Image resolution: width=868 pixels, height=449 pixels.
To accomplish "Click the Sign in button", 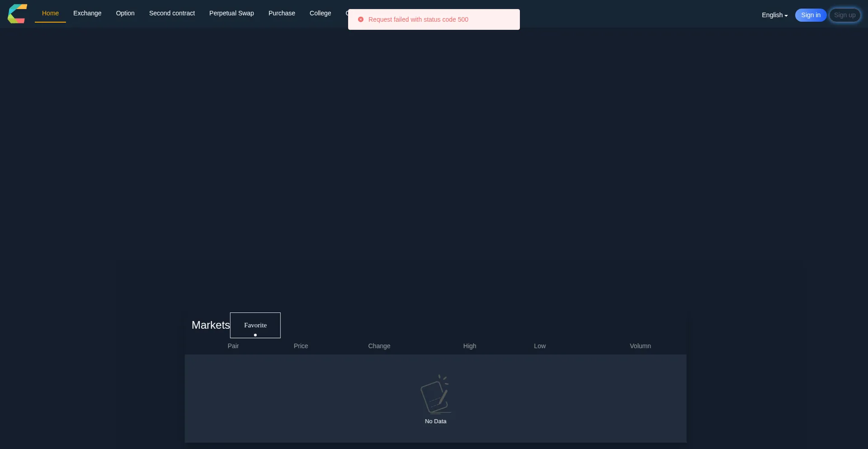I will click(x=811, y=15).
